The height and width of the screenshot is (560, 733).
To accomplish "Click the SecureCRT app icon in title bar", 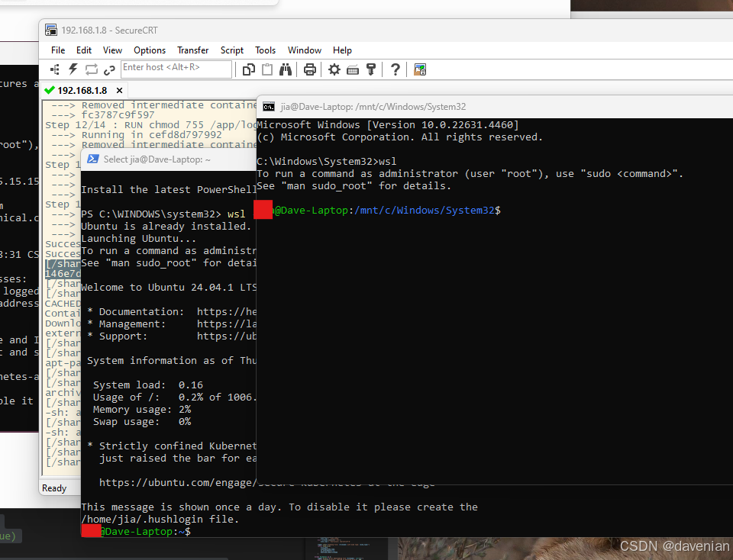I will click(51, 30).
